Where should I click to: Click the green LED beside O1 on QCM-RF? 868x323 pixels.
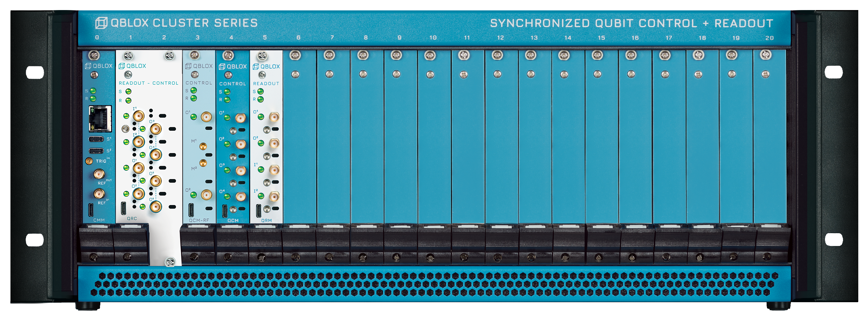194,117
